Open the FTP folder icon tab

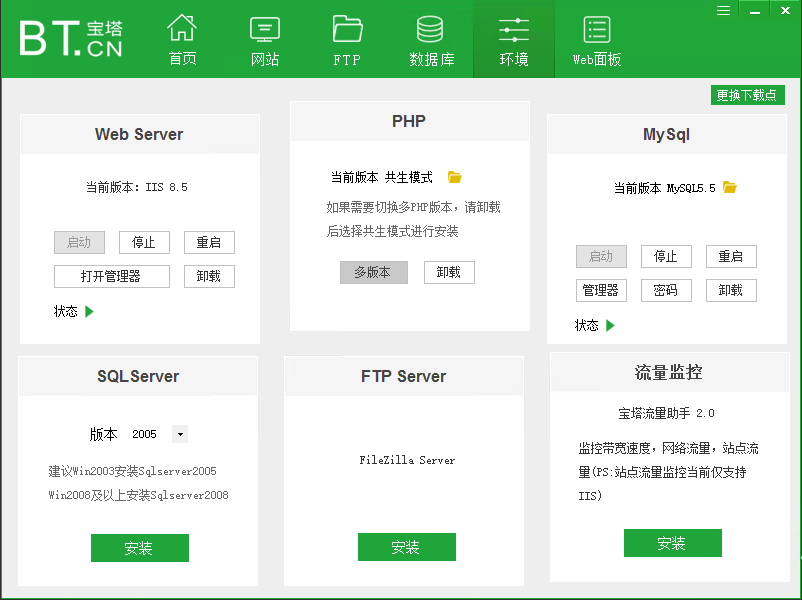click(x=347, y=41)
